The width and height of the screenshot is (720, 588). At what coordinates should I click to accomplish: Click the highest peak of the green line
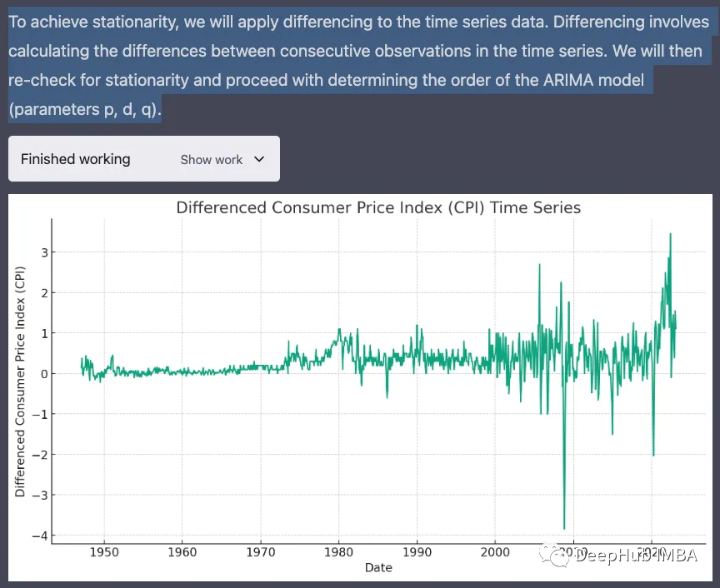(670, 235)
